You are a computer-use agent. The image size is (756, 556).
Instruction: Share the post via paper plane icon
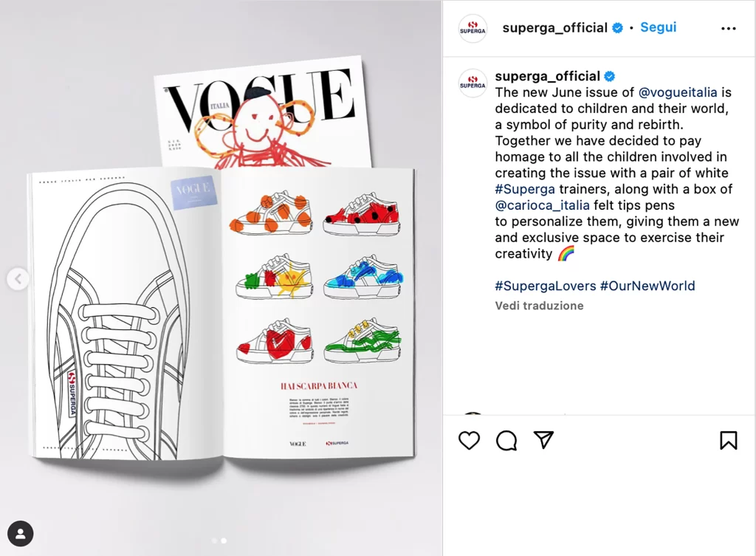point(543,439)
